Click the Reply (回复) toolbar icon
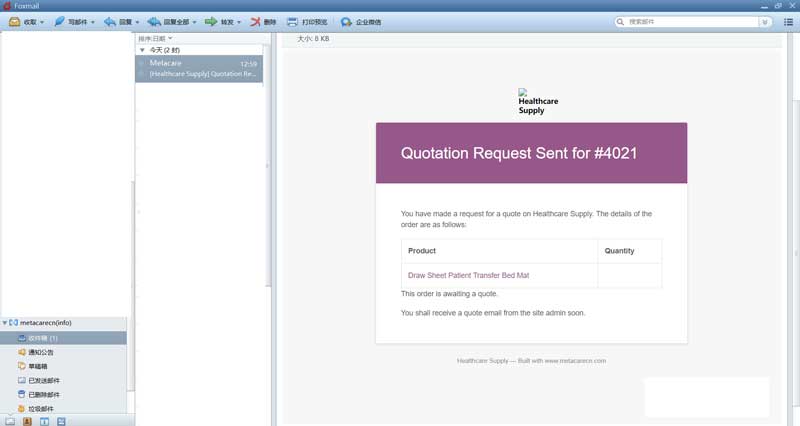This screenshot has height=426, width=800. (x=110, y=22)
